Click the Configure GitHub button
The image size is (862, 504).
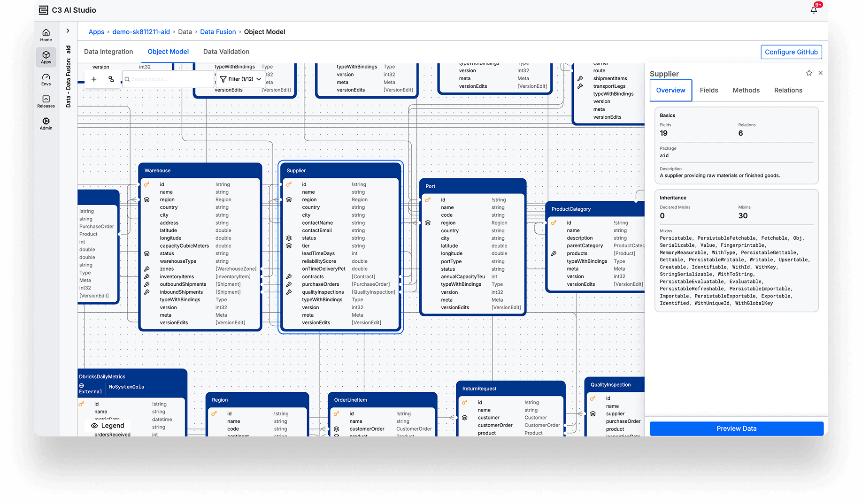(x=792, y=52)
